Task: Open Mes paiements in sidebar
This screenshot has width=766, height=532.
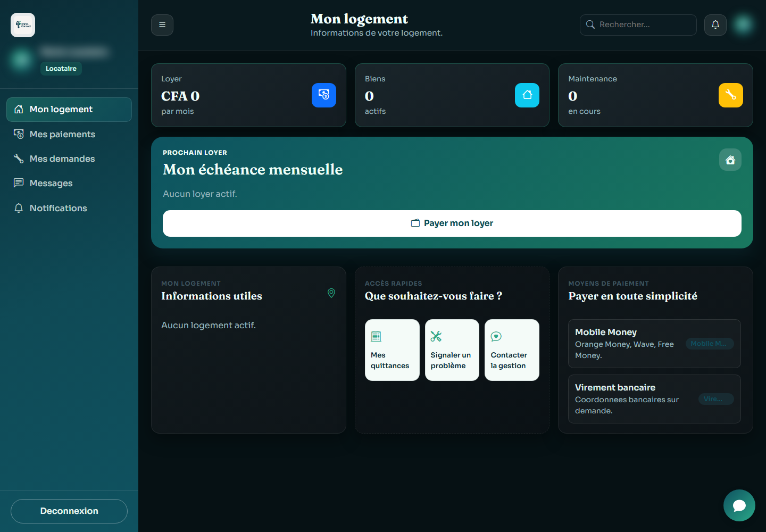Action: click(x=69, y=134)
